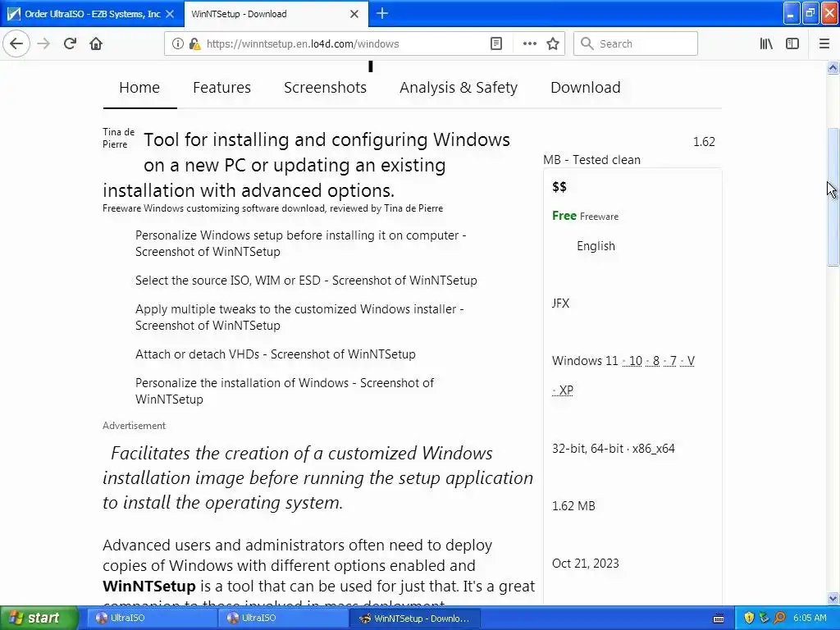Reload the current page
The height and width of the screenshot is (630, 840).
pyautogui.click(x=70, y=43)
